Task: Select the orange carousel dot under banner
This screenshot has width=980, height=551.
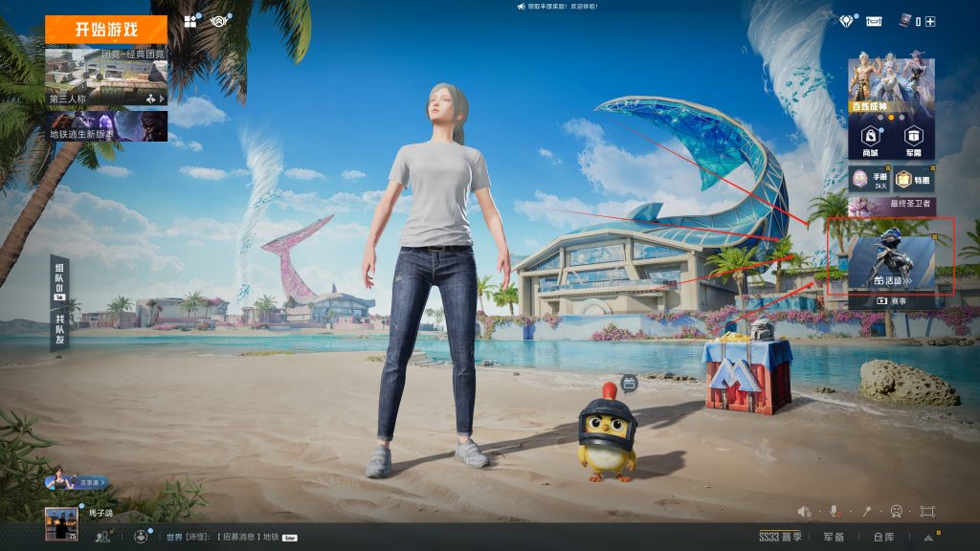Action: 891,118
